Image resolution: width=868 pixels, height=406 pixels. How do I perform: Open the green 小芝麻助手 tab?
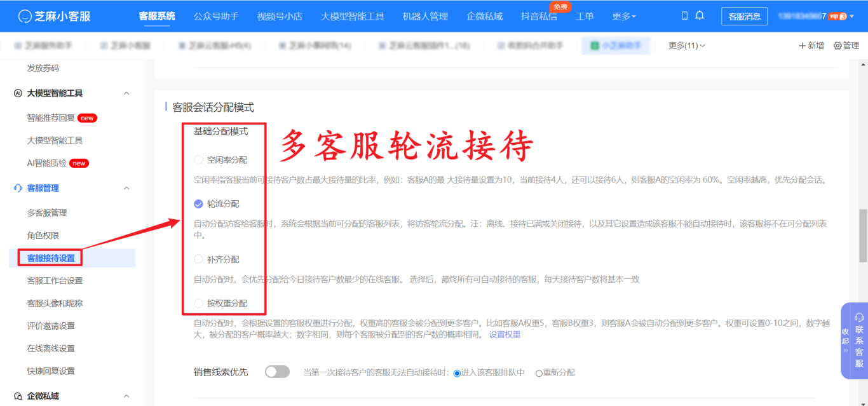[616, 45]
